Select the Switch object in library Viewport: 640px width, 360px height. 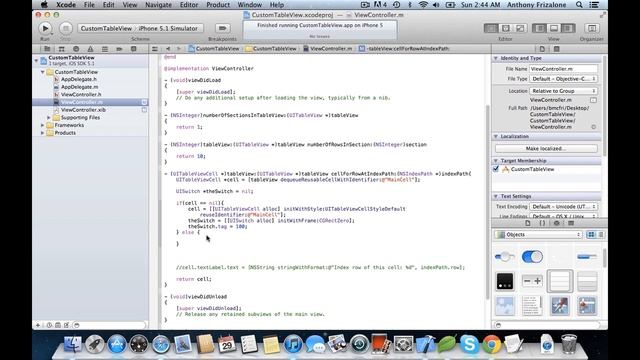click(532, 257)
